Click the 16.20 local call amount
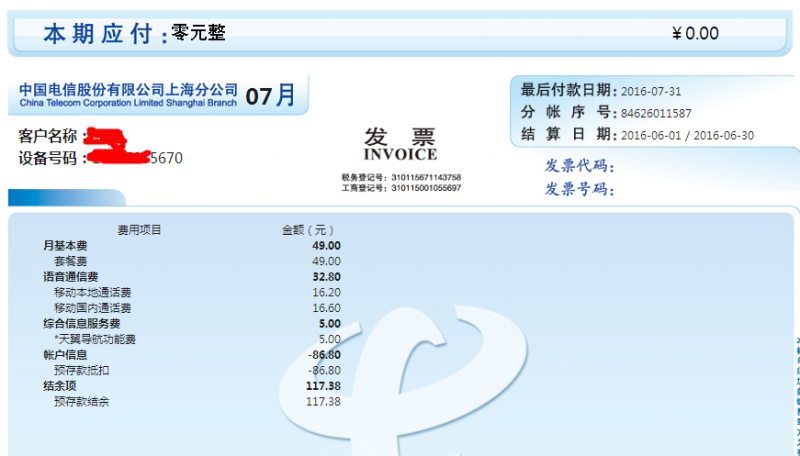Image resolution: width=800 pixels, height=456 pixels. coord(327,293)
